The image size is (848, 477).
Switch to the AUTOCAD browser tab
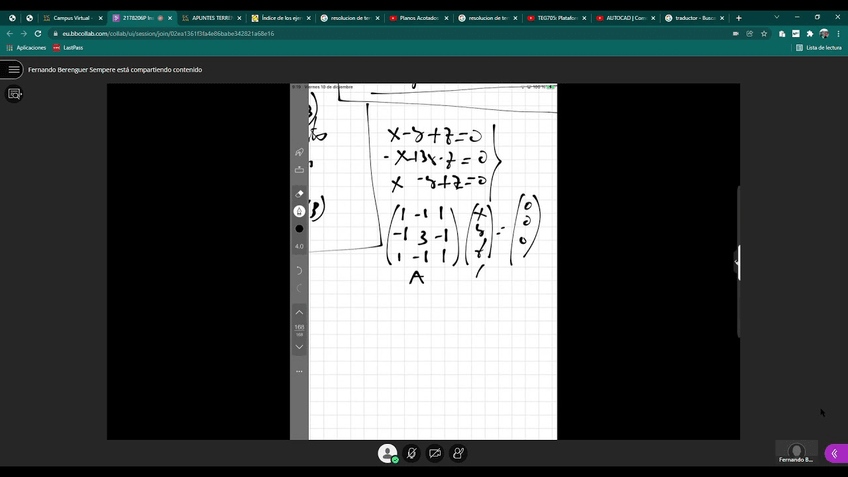pos(625,18)
